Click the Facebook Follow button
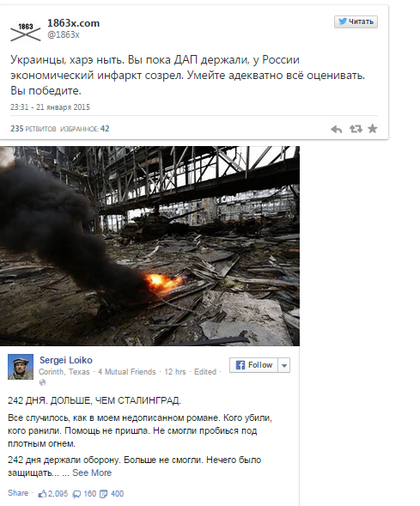This screenshot has height=506, width=420. coord(254,365)
